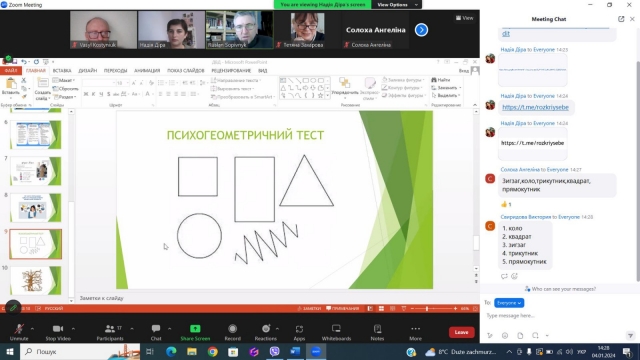640x360 pixels.
Task: Toggle italic К formatting
Action: coord(93,94)
